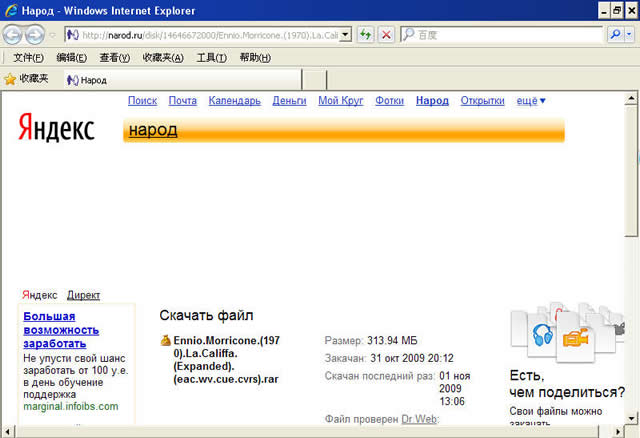
Task: Open the 查看(V) menu
Action: 115,58
